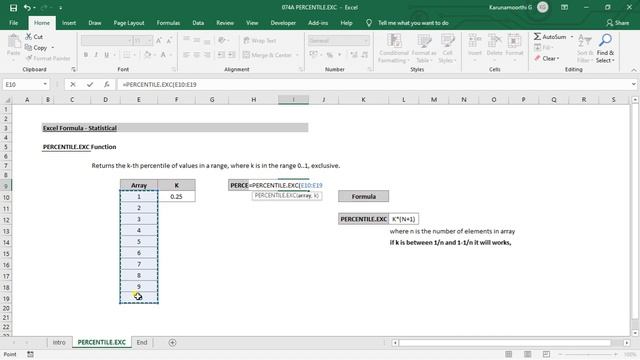Open the font name combo box
640x360 pixels.
point(107,40)
